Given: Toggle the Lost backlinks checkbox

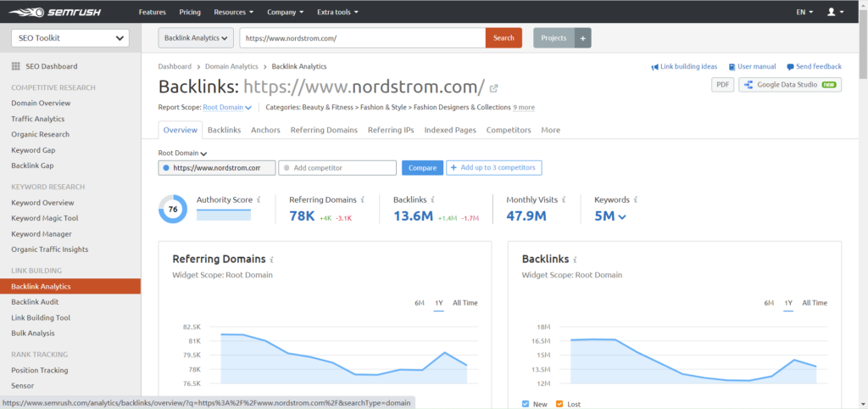Looking at the screenshot, I should click(558, 404).
